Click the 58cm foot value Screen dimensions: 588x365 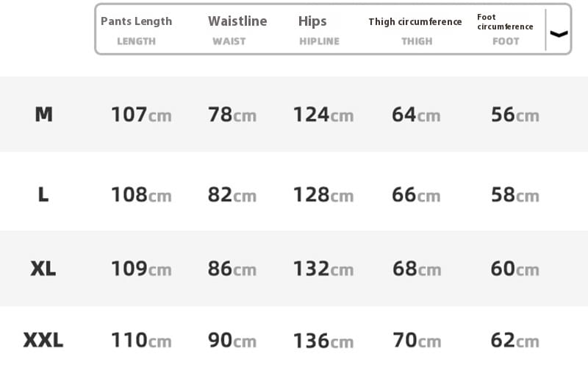[515, 195]
